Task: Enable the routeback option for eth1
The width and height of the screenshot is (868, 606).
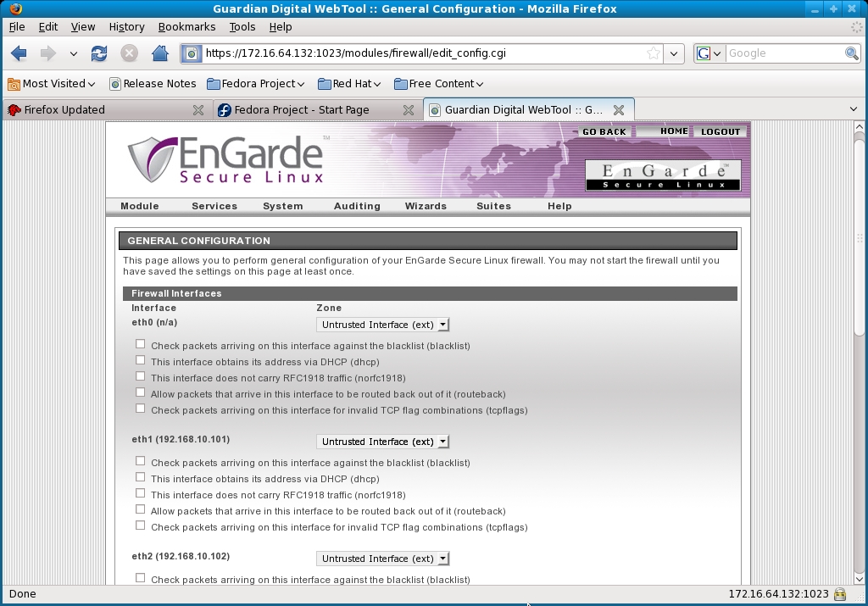Action: 140,509
